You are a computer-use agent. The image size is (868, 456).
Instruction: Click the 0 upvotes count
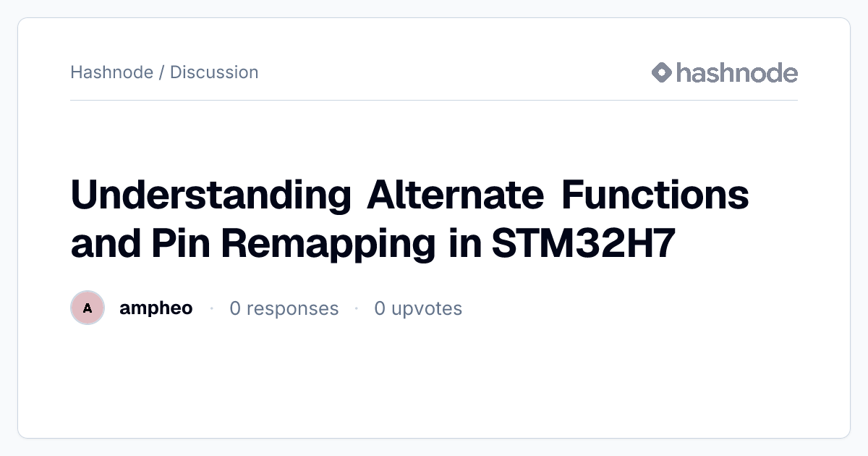click(x=418, y=308)
